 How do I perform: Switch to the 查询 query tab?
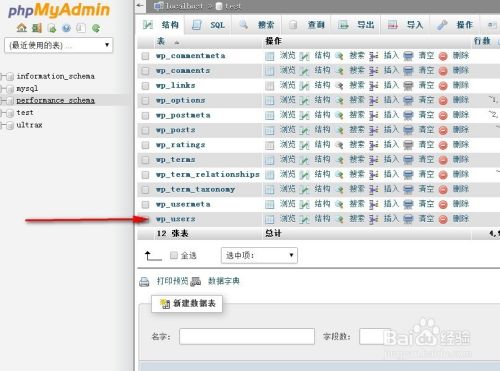[306, 25]
